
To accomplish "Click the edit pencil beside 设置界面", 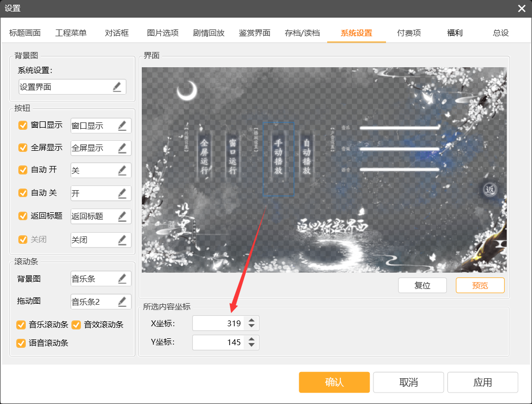I will click(117, 87).
